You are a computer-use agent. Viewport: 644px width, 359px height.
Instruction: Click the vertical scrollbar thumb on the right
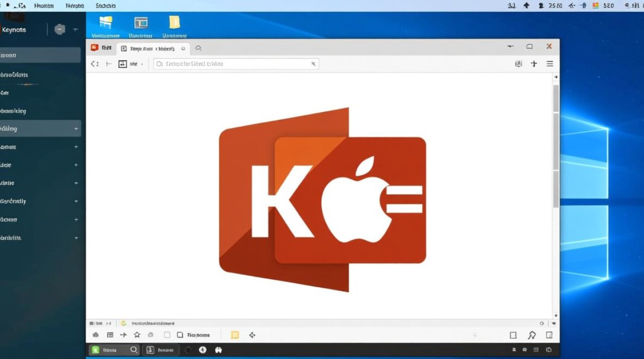pyautogui.click(x=556, y=144)
